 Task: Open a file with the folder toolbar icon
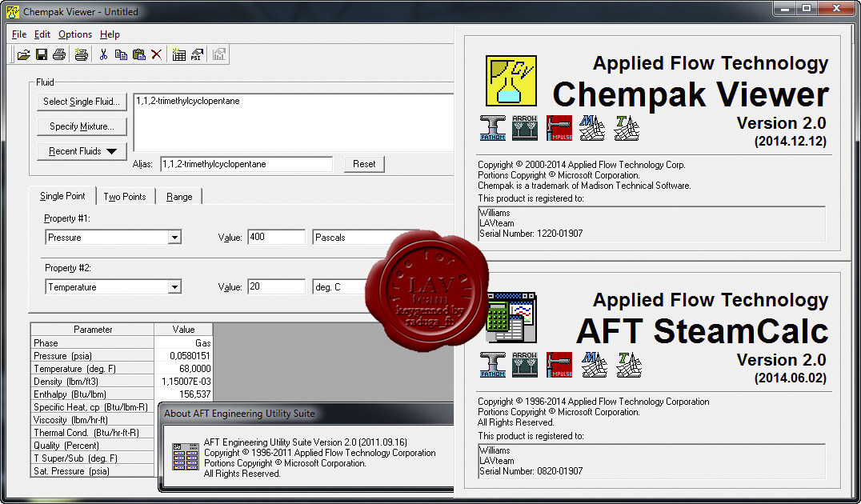(24, 54)
